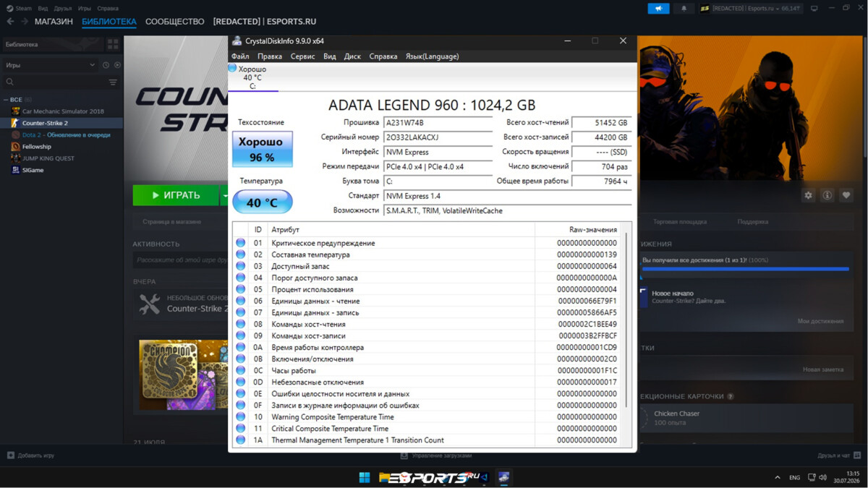Open the Windows Start button
The width and height of the screenshot is (868, 488).
365,477
